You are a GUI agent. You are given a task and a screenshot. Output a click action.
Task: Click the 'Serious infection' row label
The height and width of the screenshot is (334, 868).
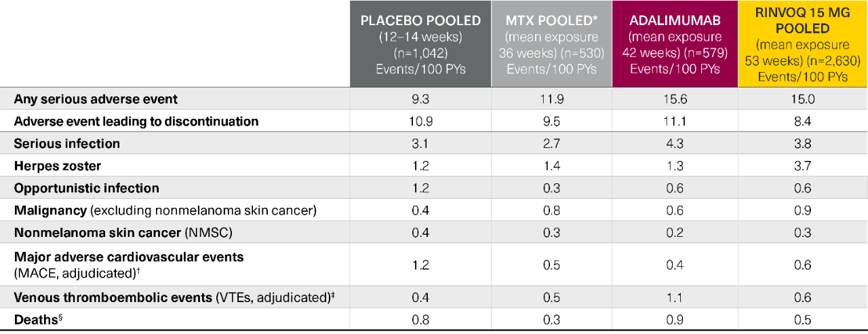click(x=67, y=144)
